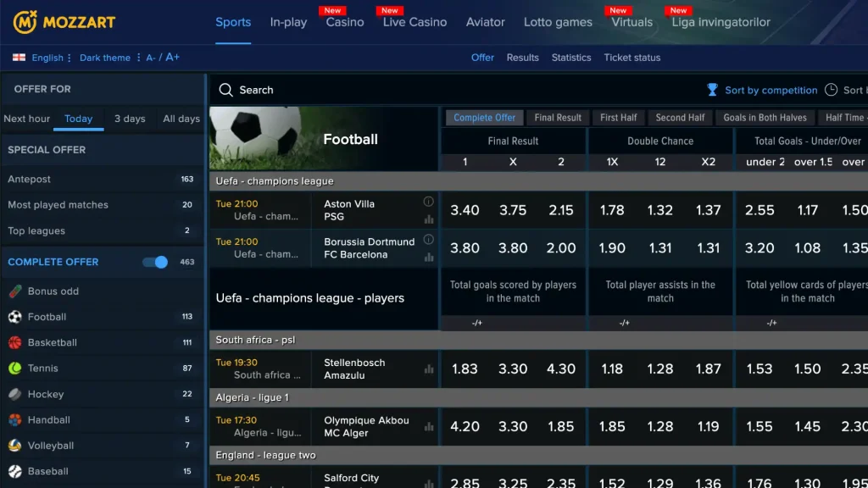
Task: Collapse the Algeria - ligue 1 header
Action: coord(538,397)
